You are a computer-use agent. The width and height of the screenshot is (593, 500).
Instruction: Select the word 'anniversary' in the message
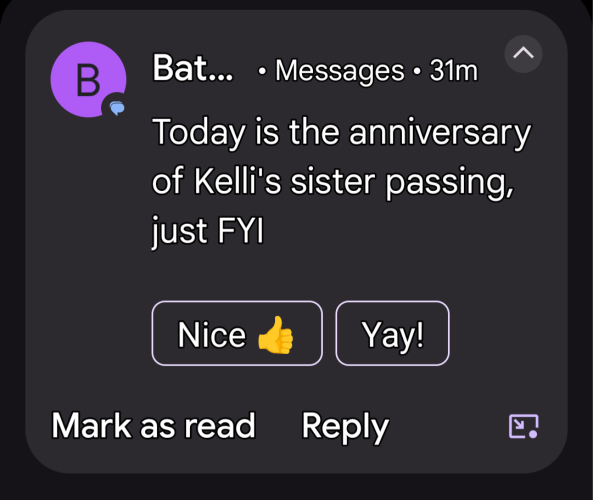[440, 133]
